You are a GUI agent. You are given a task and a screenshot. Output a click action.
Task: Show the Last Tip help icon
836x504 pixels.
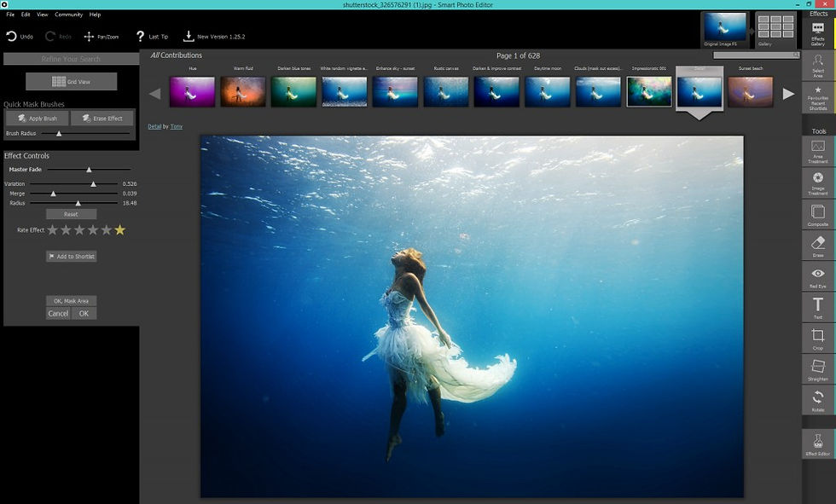click(x=140, y=36)
